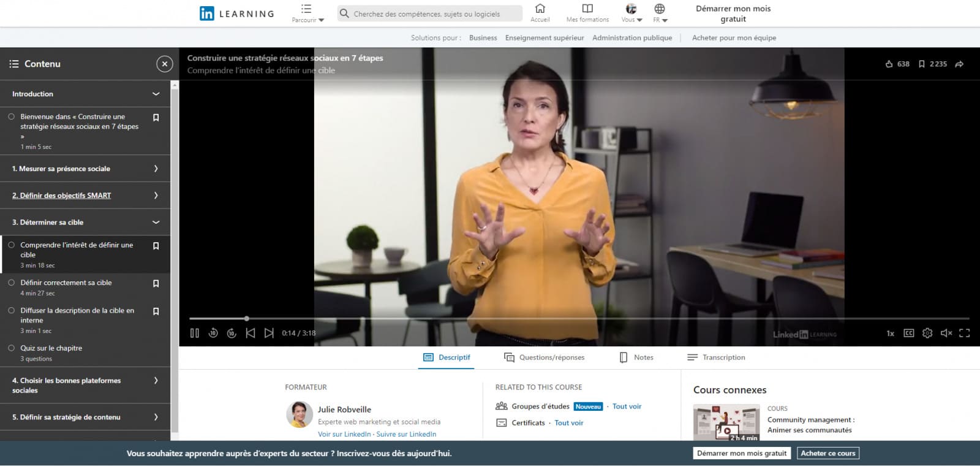
Task: Click Voir sur LinkedIn link
Action: coord(344,434)
